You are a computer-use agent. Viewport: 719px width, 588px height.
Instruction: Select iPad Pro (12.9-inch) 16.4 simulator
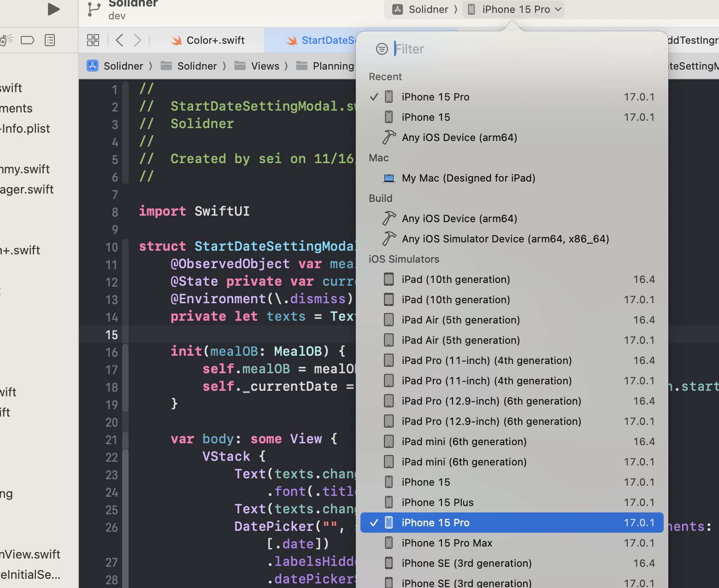(x=512, y=401)
